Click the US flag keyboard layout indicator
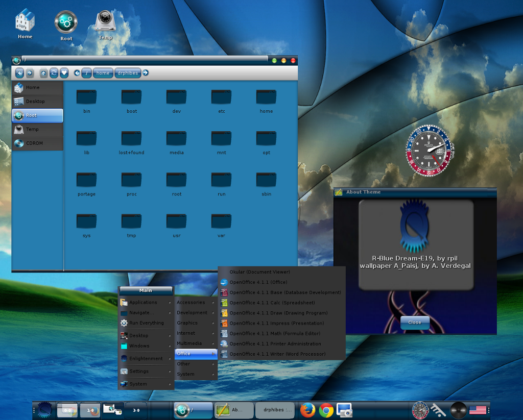523x420 pixels. click(478, 410)
